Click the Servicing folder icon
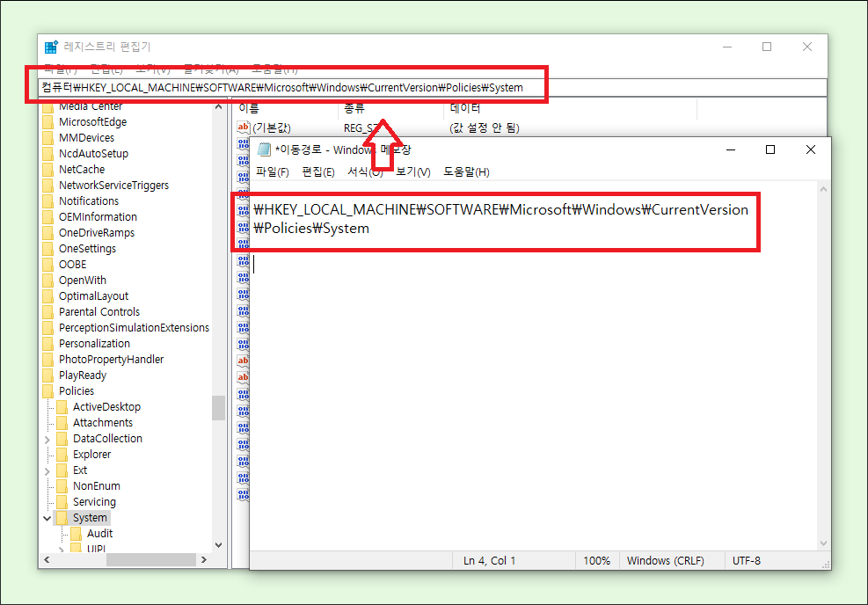The image size is (868, 605). tap(62, 502)
